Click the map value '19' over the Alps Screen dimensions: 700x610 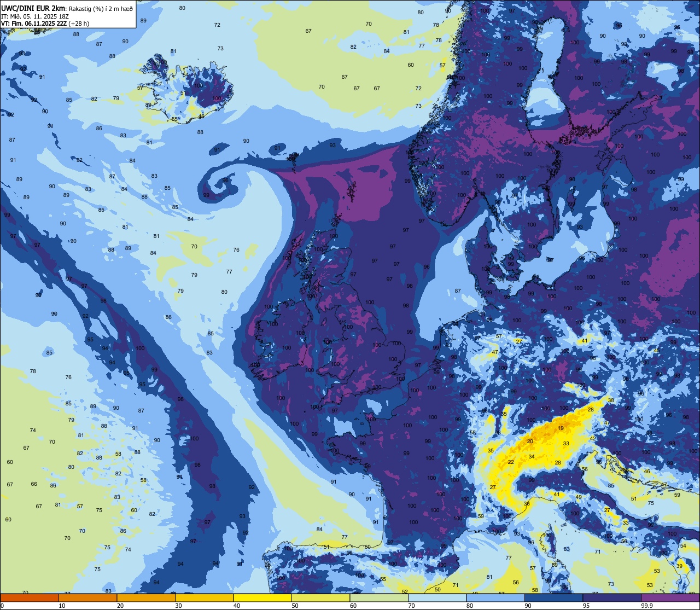561,428
